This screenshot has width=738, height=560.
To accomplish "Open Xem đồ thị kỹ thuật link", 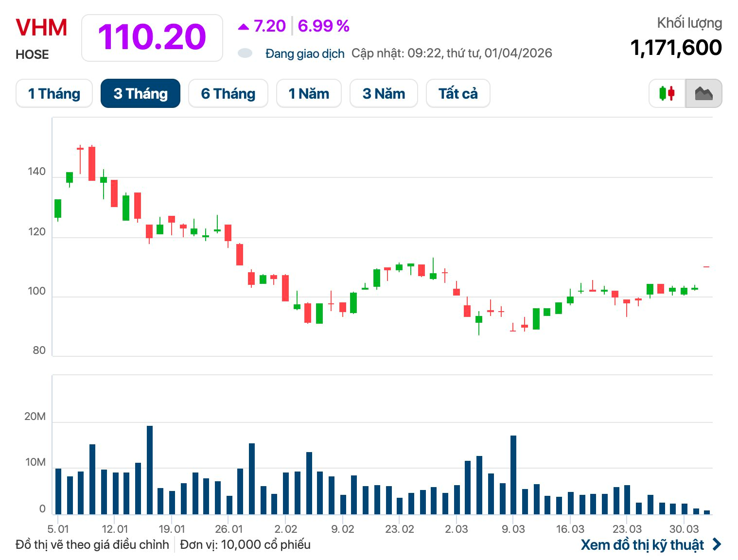I will [642, 544].
